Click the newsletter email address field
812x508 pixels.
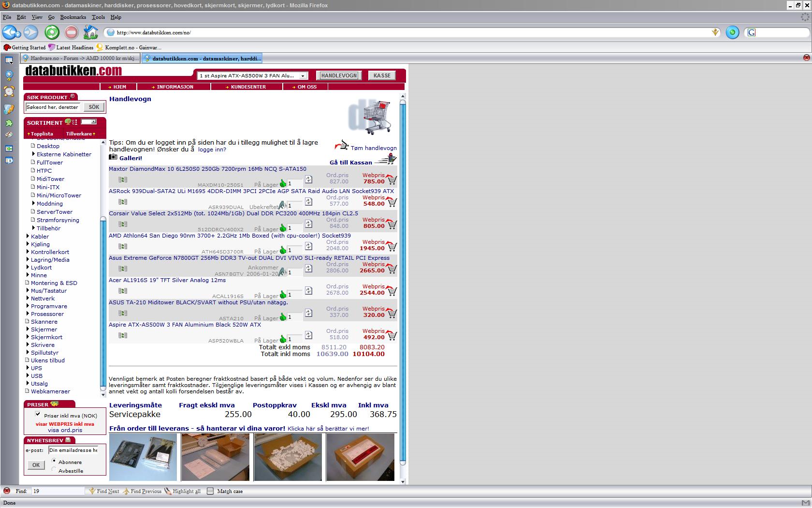click(x=73, y=450)
